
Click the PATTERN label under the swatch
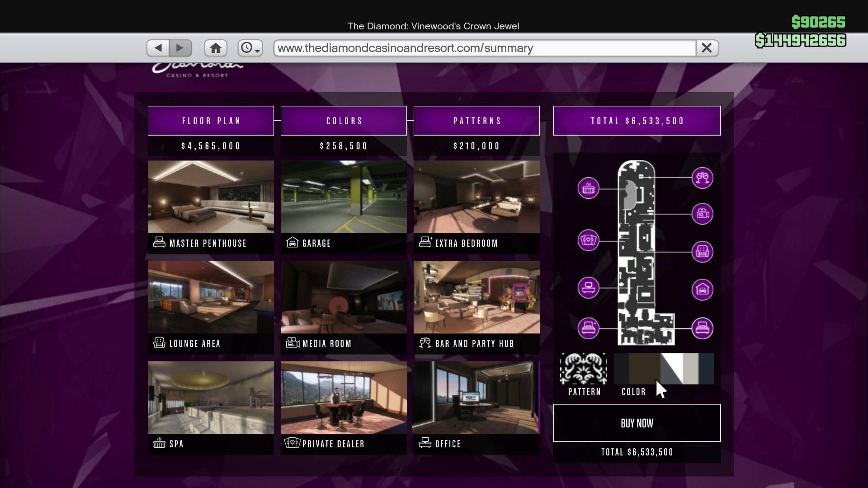click(x=584, y=392)
